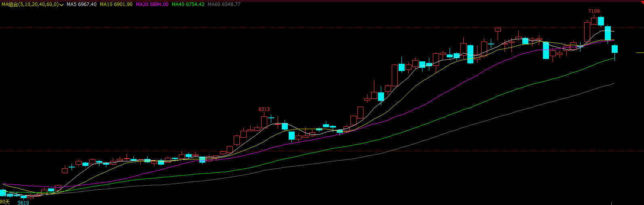Click the MA组合(5,10,20,40,60,0) indicator label
The height and width of the screenshot is (205, 644).
point(30,4)
